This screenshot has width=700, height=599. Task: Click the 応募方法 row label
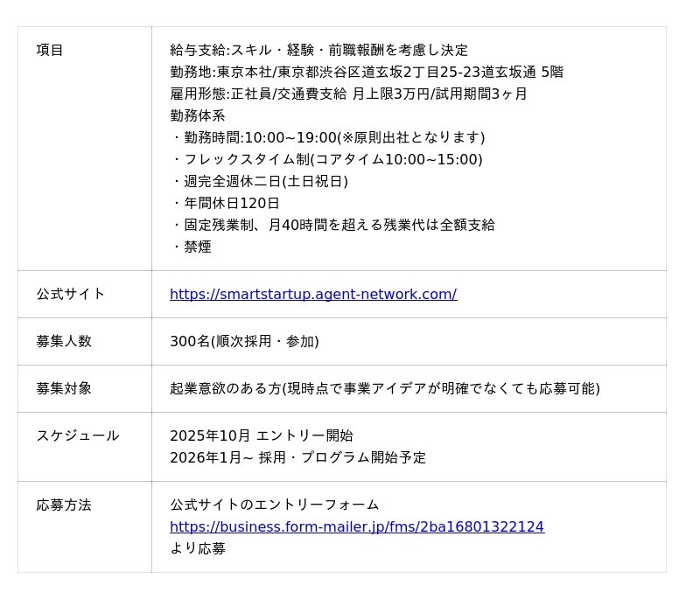coord(64,505)
